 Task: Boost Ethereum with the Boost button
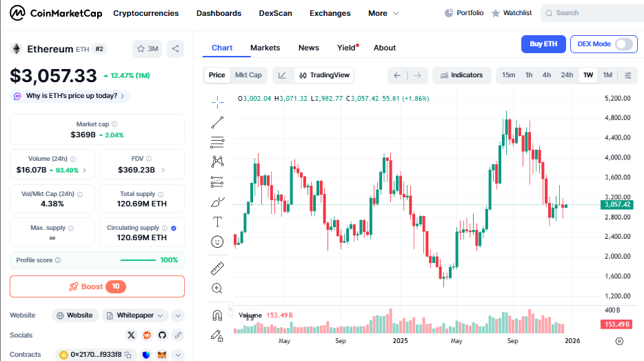point(97,286)
